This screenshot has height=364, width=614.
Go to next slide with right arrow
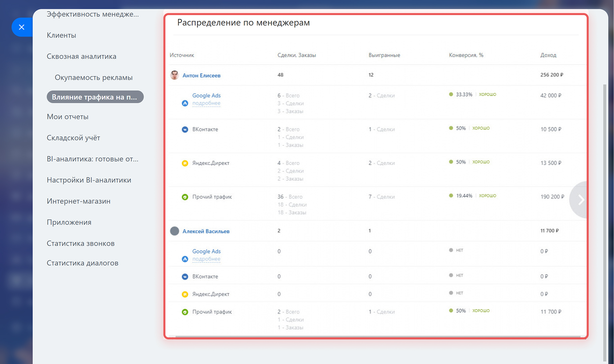click(579, 200)
